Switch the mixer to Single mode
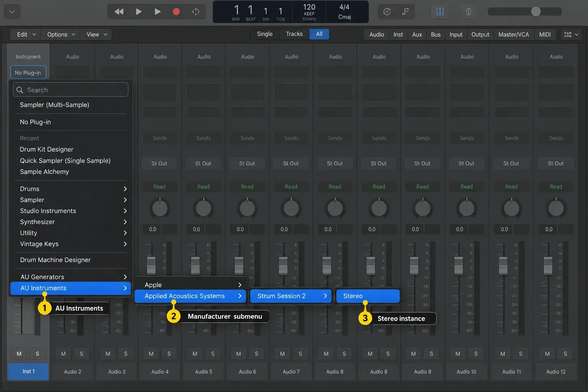588x392 pixels. pos(265,34)
